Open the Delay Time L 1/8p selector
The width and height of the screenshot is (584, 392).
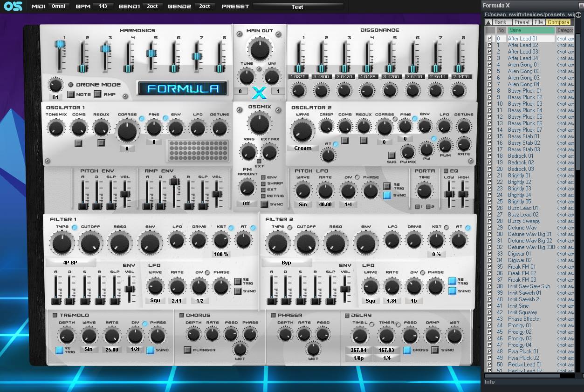[358, 358]
